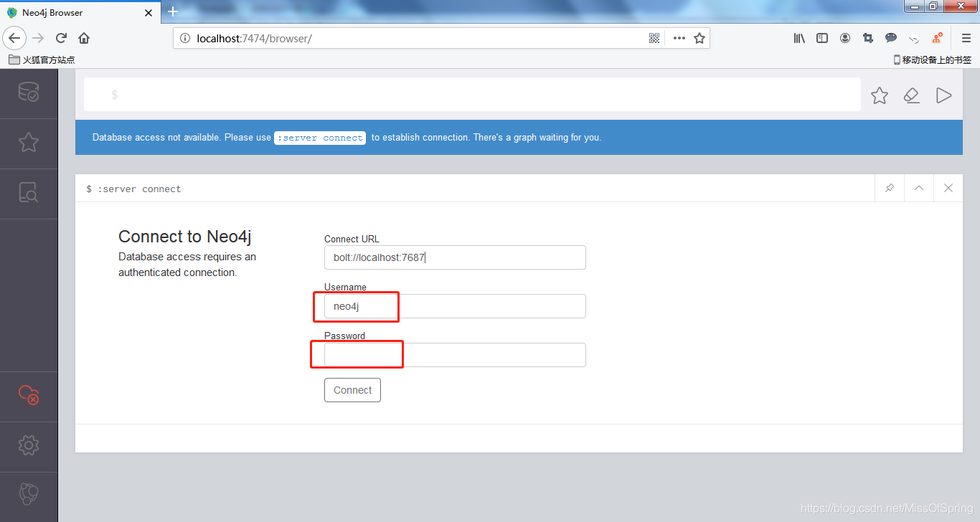Click the orange extension icon with green dot
This screenshot has width=980, height=522.
[937, 38]
